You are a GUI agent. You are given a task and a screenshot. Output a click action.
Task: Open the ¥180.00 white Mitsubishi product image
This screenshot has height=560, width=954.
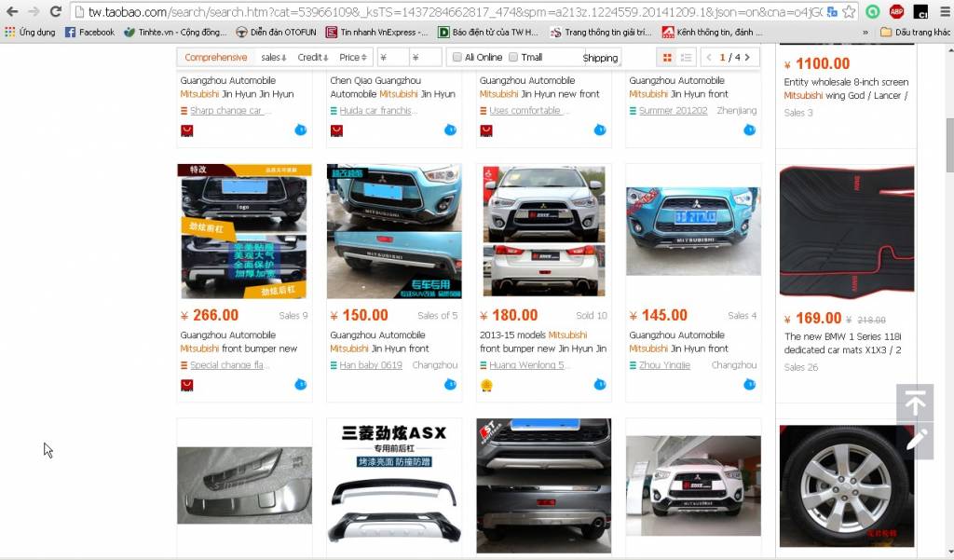(x=544, y=231)
